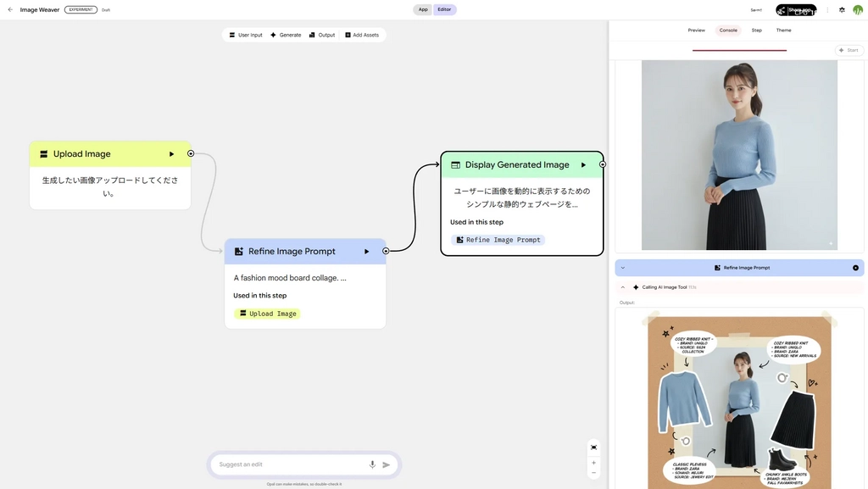Run the Refine Image Prompt step
This screenshot has width=868, height=489.
point(366,252)
